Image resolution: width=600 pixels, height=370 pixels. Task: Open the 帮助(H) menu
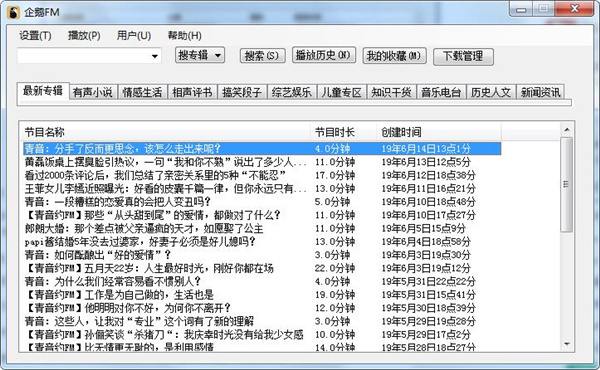tap(184, 36)
